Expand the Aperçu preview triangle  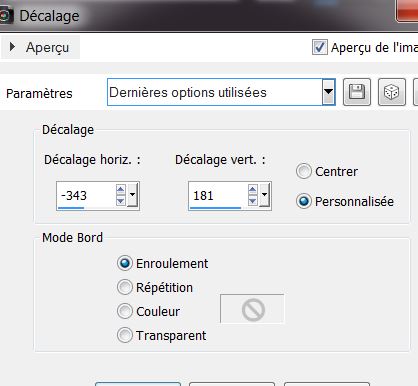click(12, 47)
